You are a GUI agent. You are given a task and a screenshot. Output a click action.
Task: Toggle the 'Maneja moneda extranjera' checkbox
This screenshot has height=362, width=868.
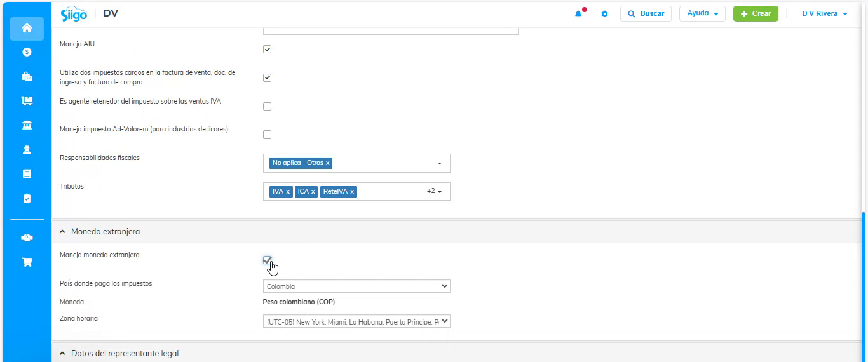(267, 260)
